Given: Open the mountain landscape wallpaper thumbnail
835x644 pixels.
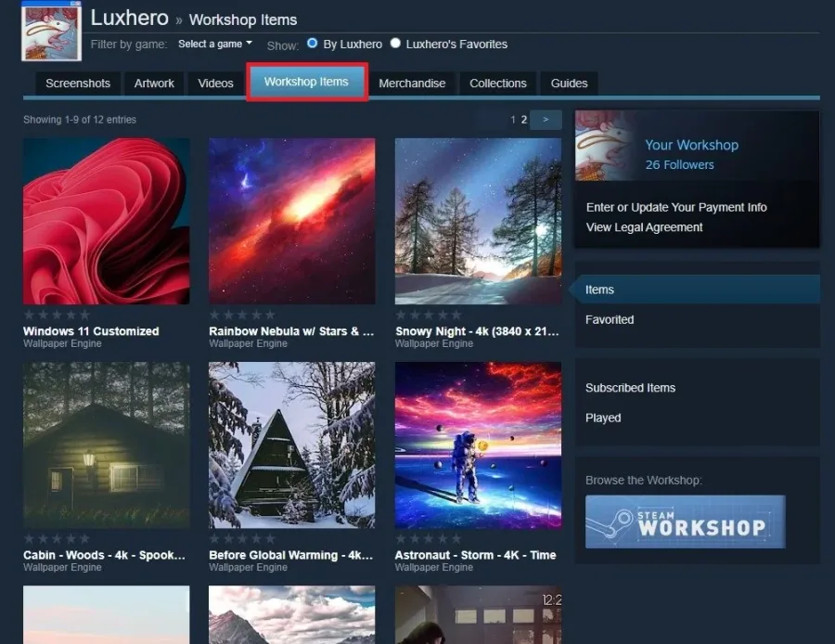Looking at the screenshot, I should click(x=292, y=614).
